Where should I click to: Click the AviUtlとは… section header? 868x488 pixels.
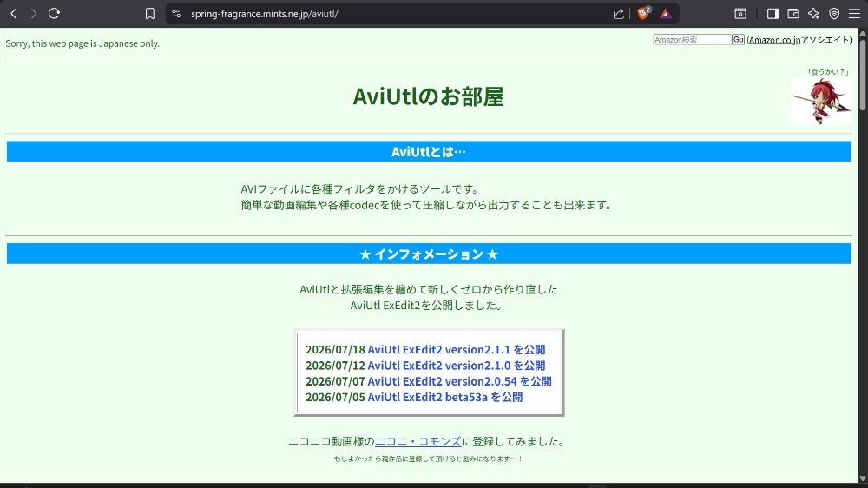(x=429, y=152)
